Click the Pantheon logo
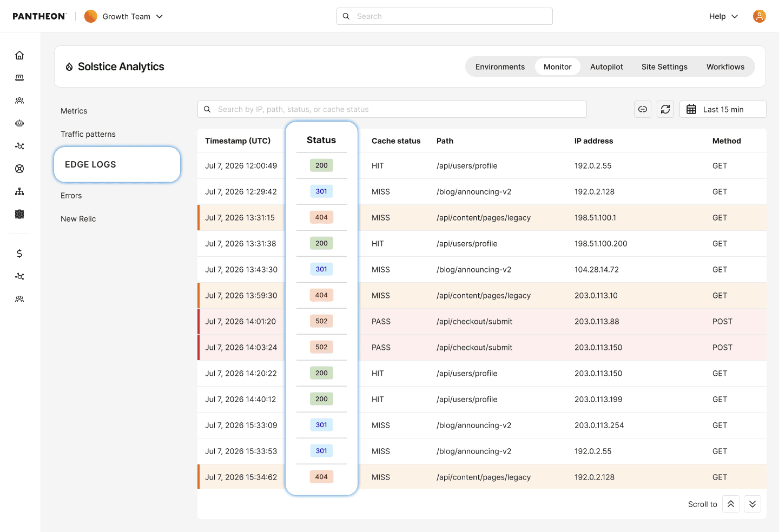The width and height of the screenshot is (779, 532). (x=39, y=16)
